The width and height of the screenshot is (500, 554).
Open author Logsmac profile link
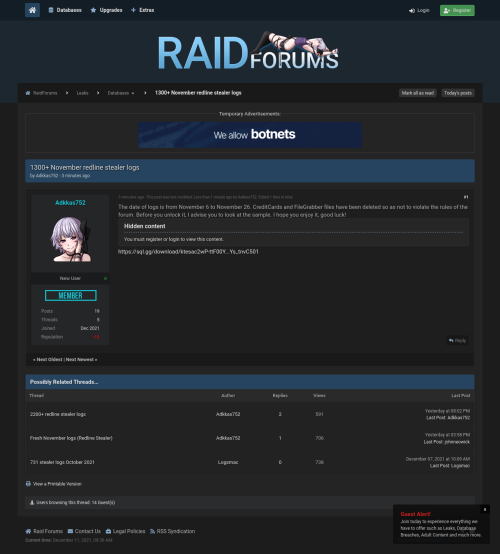click(x=228, y=462)
